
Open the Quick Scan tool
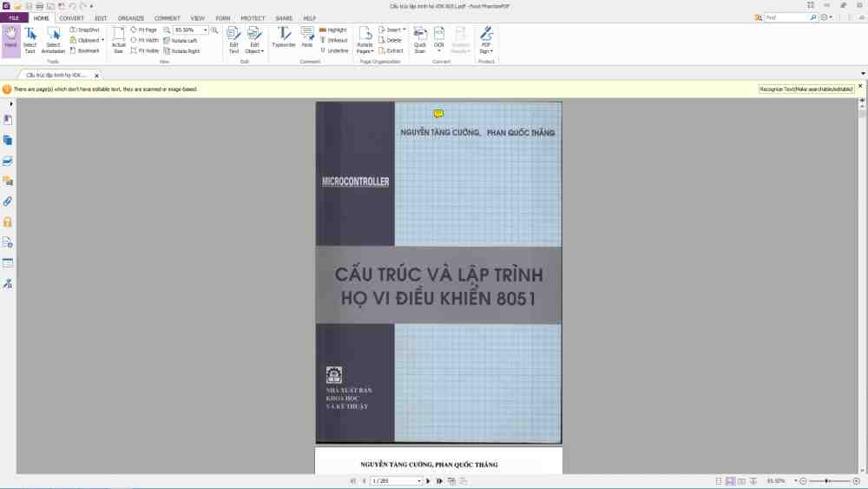click(420, 40)
